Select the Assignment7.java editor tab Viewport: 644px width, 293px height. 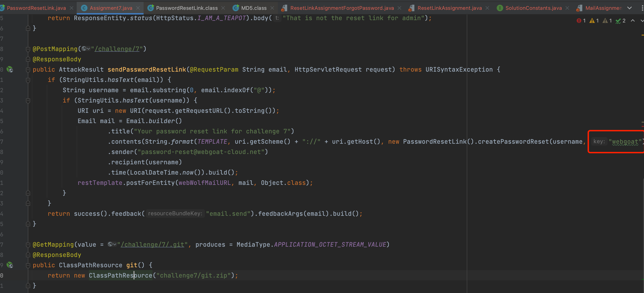111,8
